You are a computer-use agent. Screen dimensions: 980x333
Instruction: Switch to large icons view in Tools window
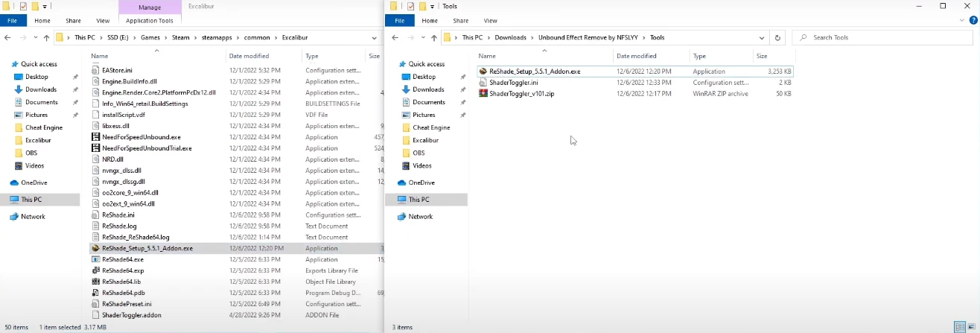click(x=972, y=327)
